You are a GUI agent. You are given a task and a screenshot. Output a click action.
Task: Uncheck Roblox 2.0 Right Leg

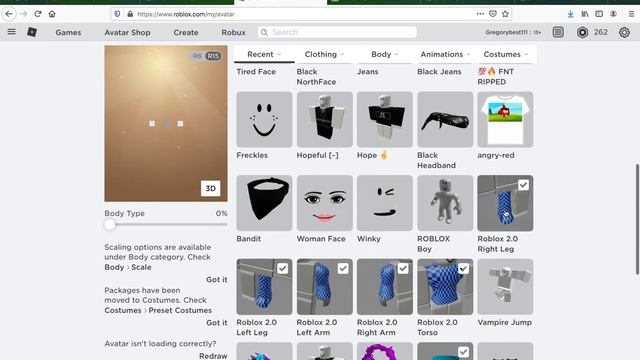[523, 185]
